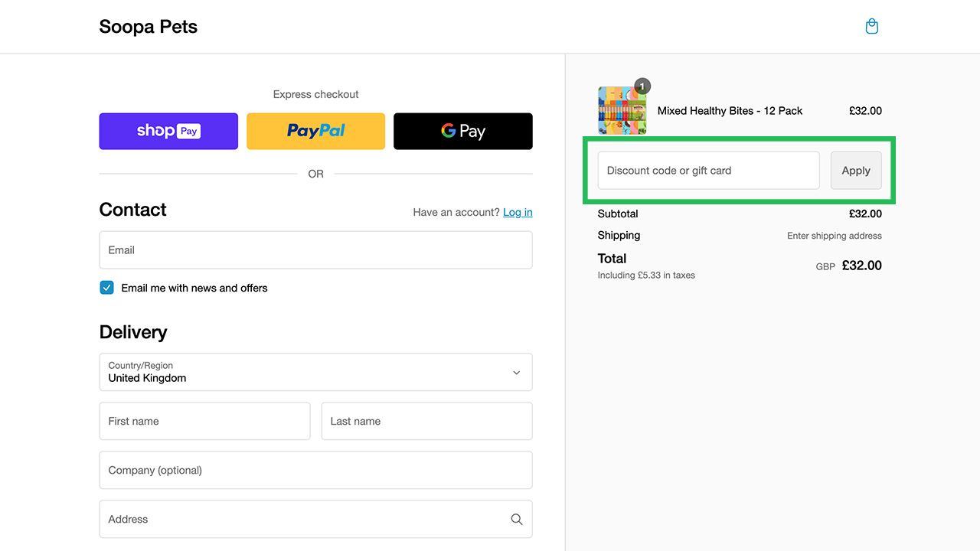Click the Total label
The image size is (980, 551).
coord(612,259)
